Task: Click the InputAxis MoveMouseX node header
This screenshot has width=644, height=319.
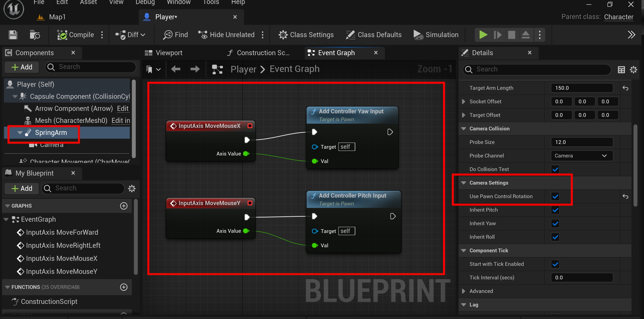Action: click(211, 126)
